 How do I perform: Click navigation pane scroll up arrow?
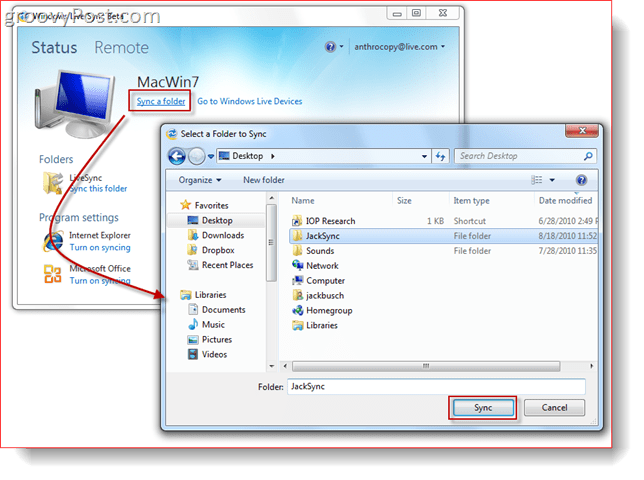271,198
